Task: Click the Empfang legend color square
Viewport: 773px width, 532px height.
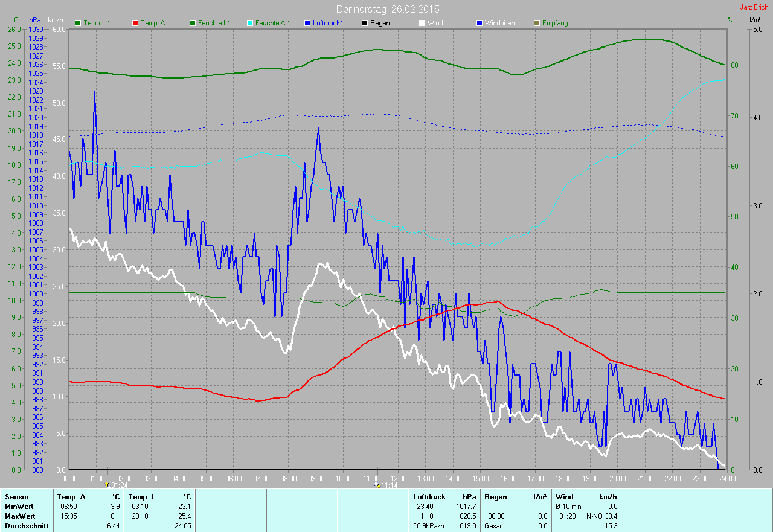Action: coord(536,23)
